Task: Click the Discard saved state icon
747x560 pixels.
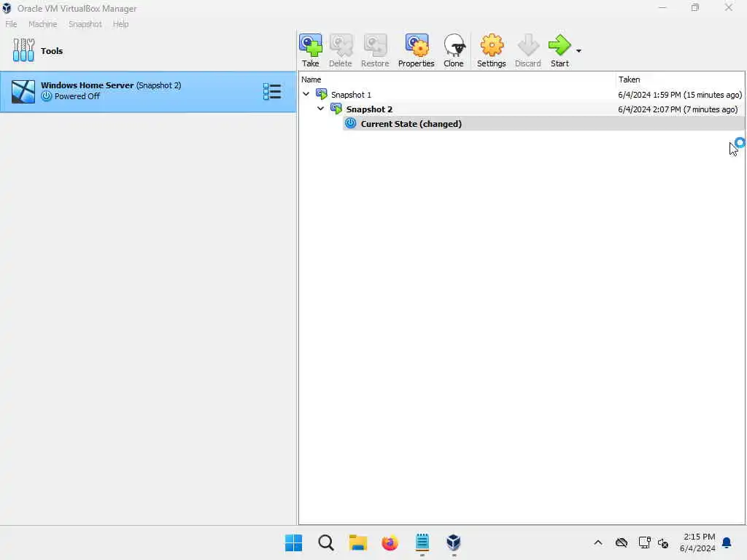Action: coord(528,50)
